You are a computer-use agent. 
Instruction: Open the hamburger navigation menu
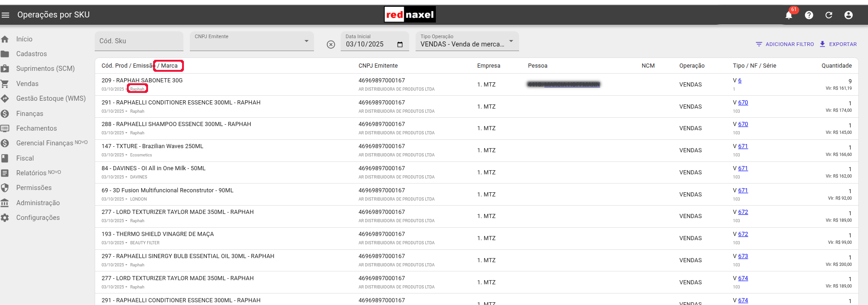6,15
